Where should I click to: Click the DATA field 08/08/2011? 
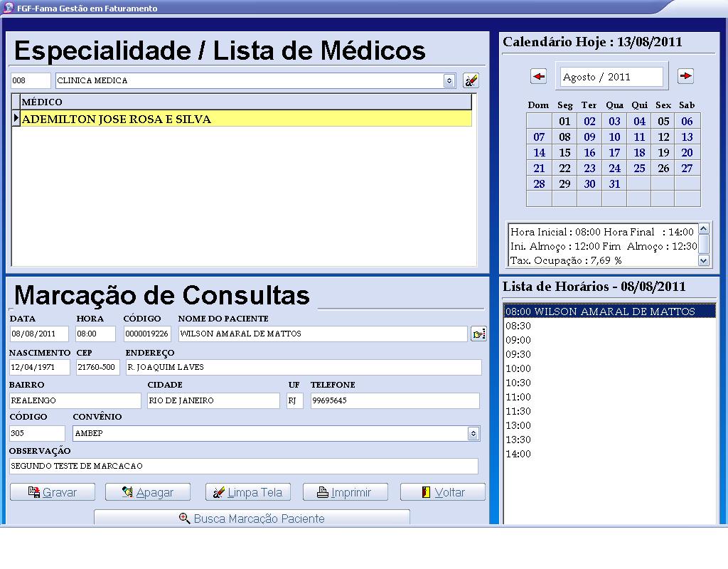pos(39,334)
